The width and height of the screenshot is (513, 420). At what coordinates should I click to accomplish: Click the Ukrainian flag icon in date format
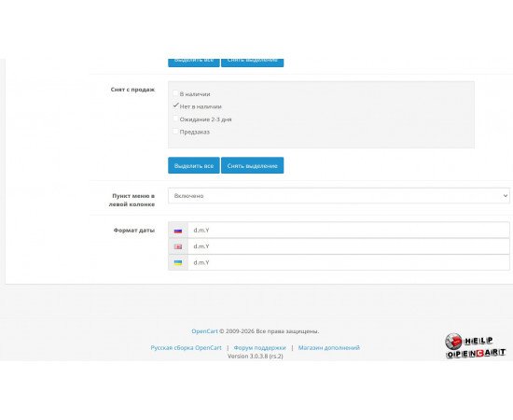[178, 262]
